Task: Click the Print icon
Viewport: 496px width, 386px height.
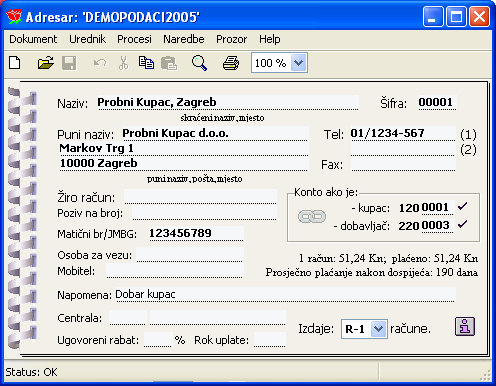Action: tap(231, 63)
